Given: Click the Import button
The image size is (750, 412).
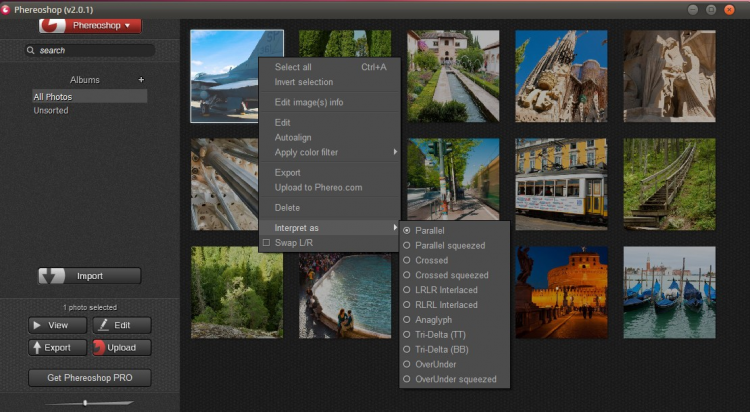Looking at the screenshot, I should pos(89,276).
